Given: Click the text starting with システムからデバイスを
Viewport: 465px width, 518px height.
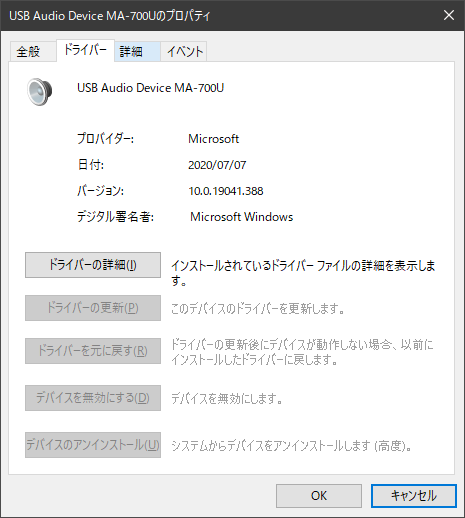Looking at the screenshot, I should pyautogui.click(x=292, y=446).
